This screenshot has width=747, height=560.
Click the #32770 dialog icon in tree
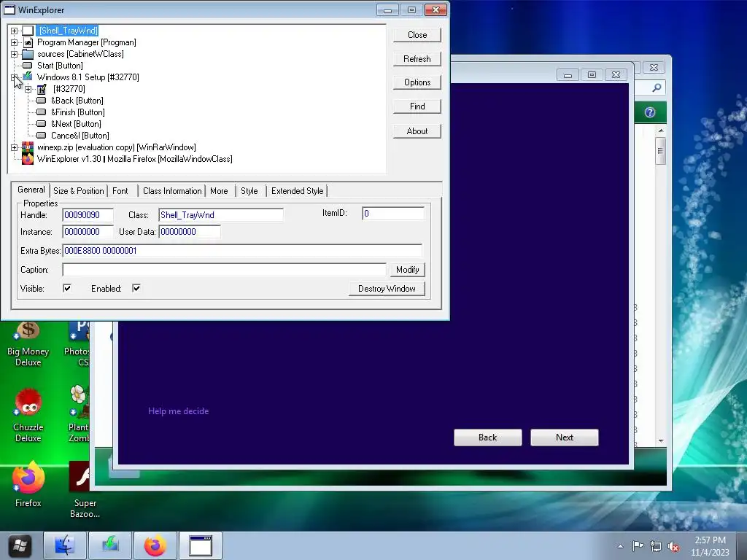point(42,89)
